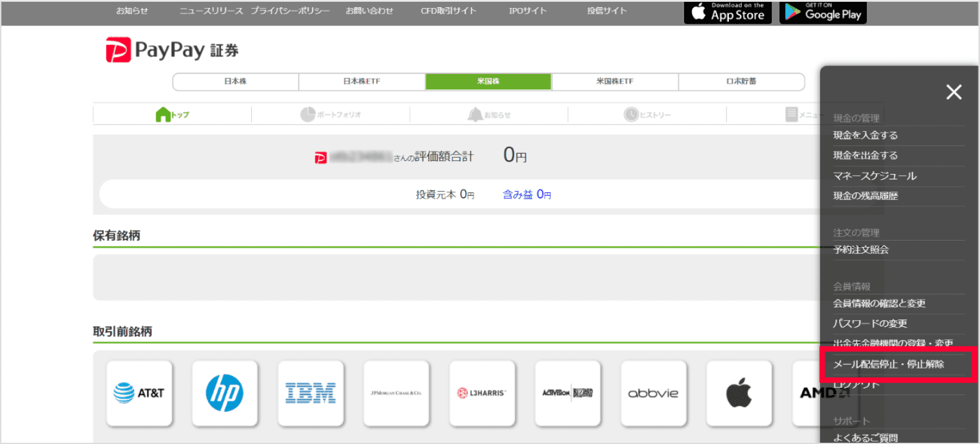Go to CFD取引サイト
This screenshot has height=444, width=980.
pos(448,11)
